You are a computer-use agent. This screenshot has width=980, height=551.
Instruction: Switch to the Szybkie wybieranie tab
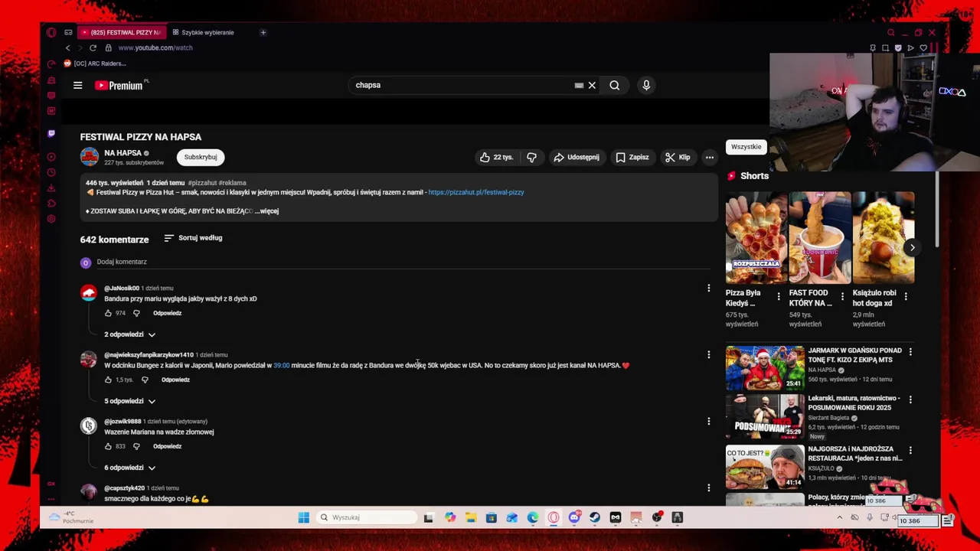pyautogui.click(x=204, y=32)
